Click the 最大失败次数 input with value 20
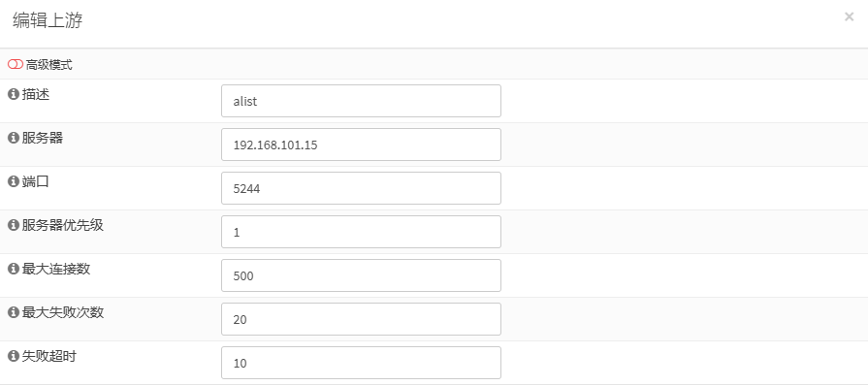This screenshot has width=868, height=386. coord(361,319)
